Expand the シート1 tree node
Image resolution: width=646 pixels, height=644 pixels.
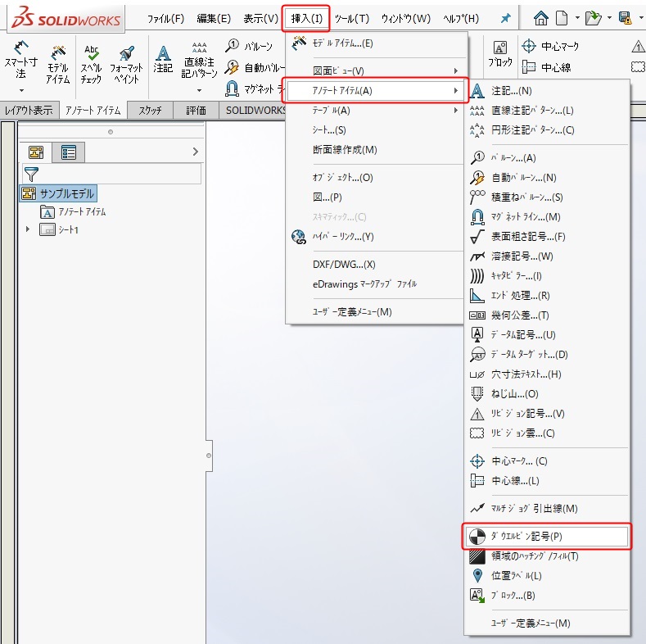(27, 229)
